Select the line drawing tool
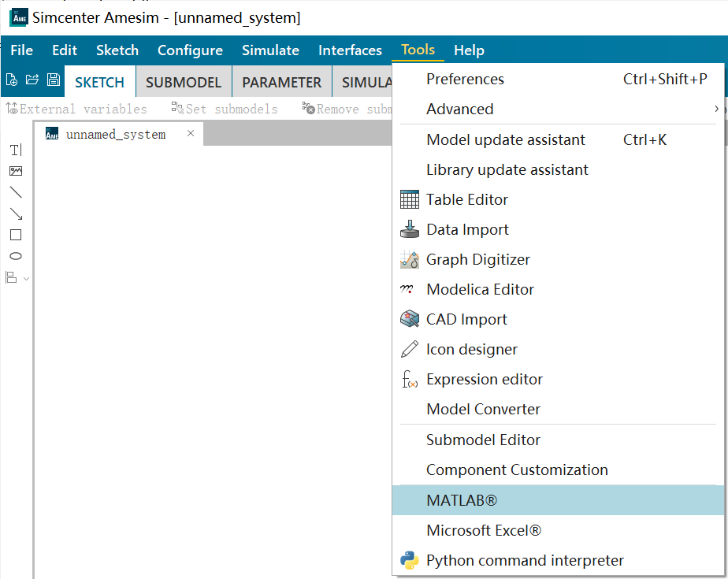This screenshot has width=728, height=579. [16, 192]
